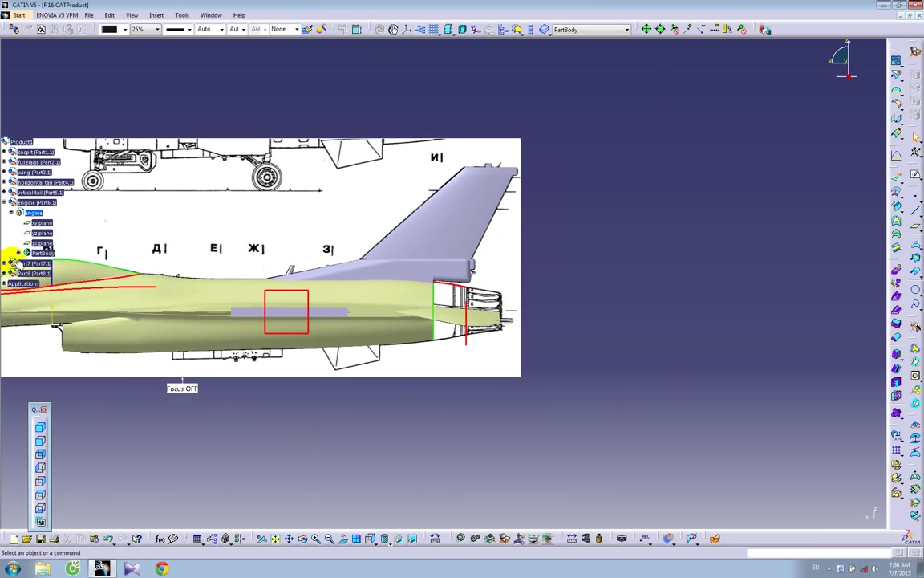
Task: Open the File menu
Action: 89,15
